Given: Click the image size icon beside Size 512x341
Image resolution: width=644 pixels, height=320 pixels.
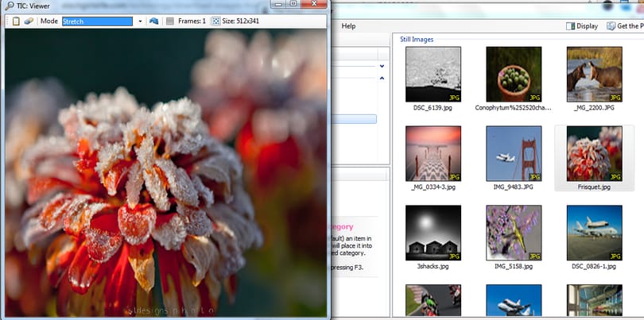Looking at the screenshot, I should (x=215, y=21).
